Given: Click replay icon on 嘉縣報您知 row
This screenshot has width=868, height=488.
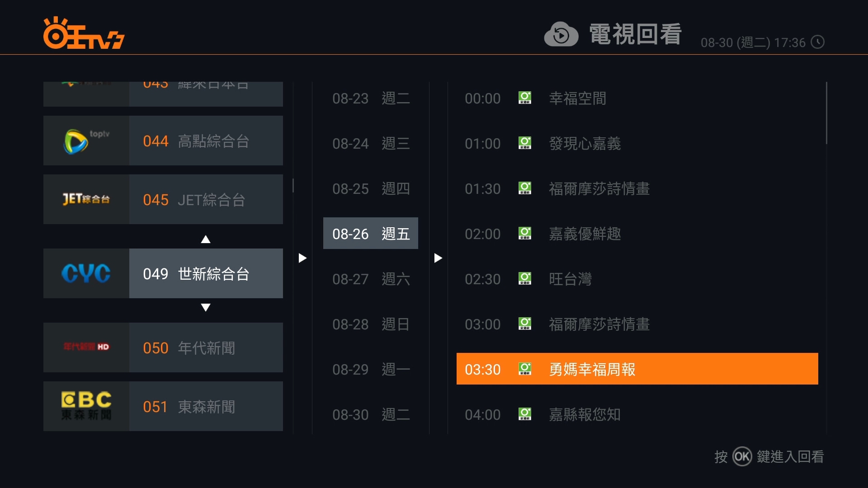Looking at the screenshot, I should [x=525, y=414].
